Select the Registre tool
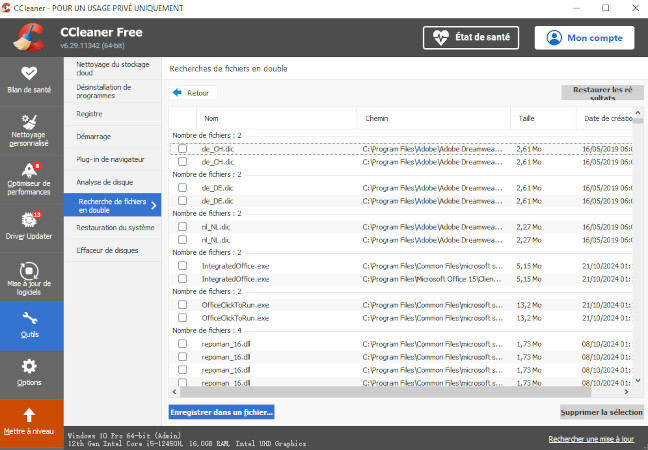The image size is (648, 450). (112, 114)
